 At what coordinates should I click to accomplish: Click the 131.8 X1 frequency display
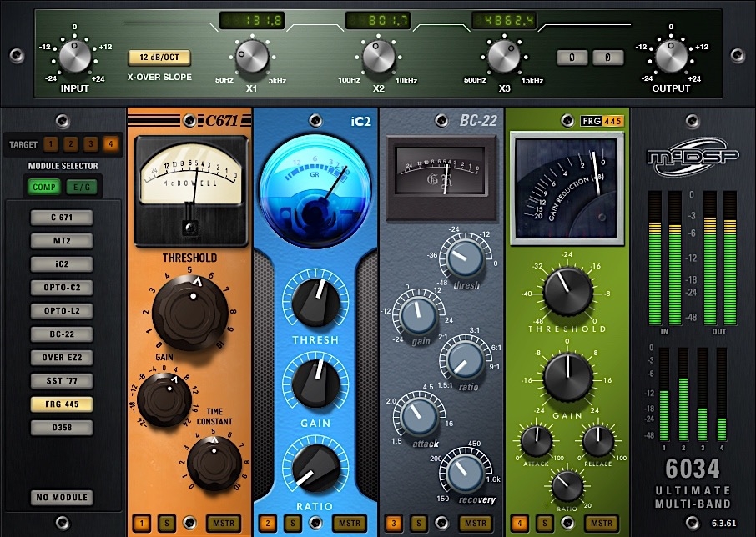pyautogui.click(x=252, y=21)
